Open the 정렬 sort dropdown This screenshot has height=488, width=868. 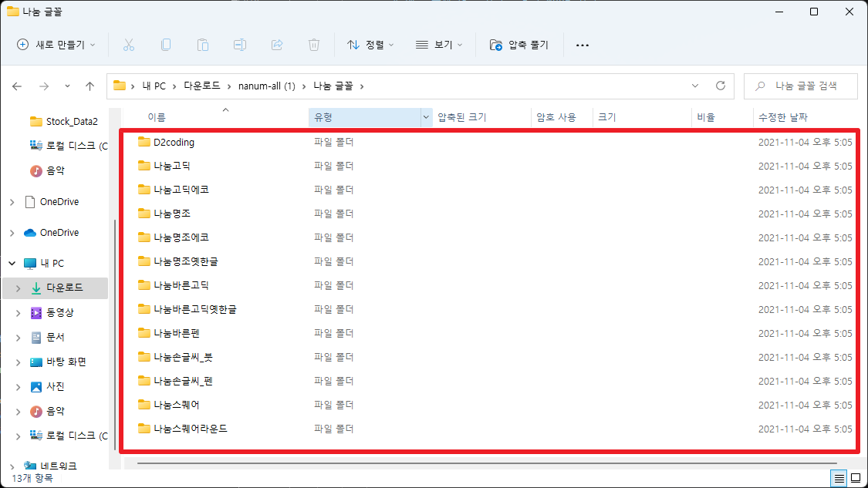370,45
